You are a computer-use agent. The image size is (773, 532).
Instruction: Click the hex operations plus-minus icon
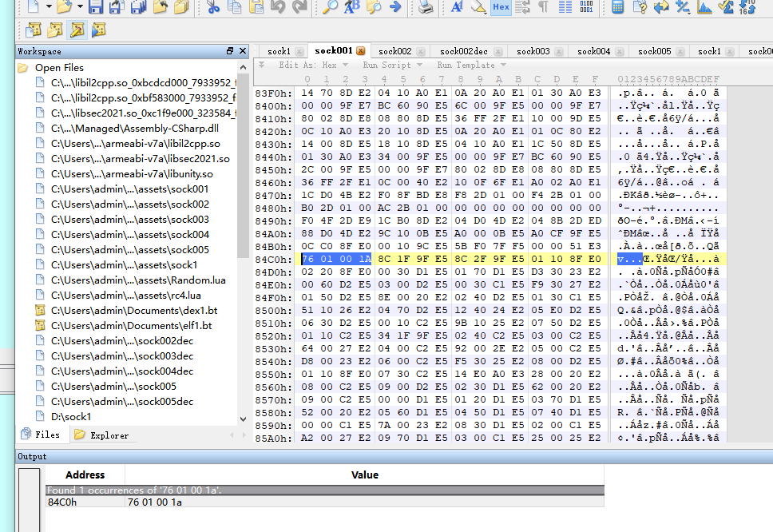point(683,6)
